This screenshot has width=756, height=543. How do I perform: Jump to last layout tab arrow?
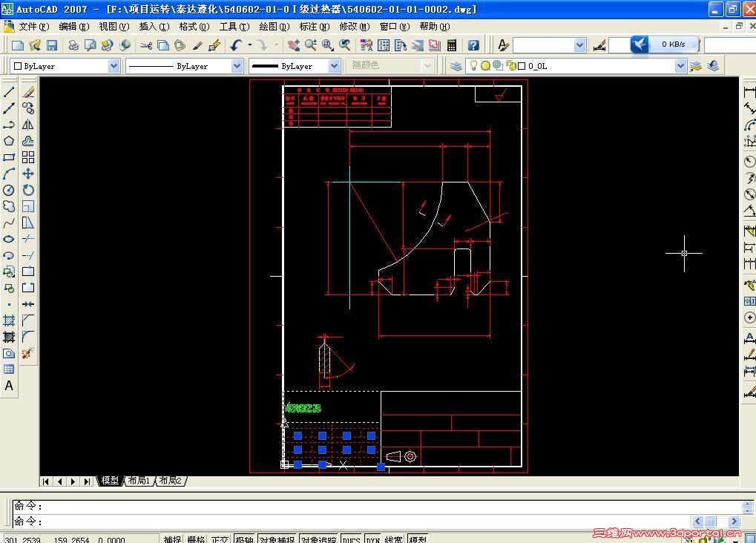pyautogui.click(x=87, y=481)
